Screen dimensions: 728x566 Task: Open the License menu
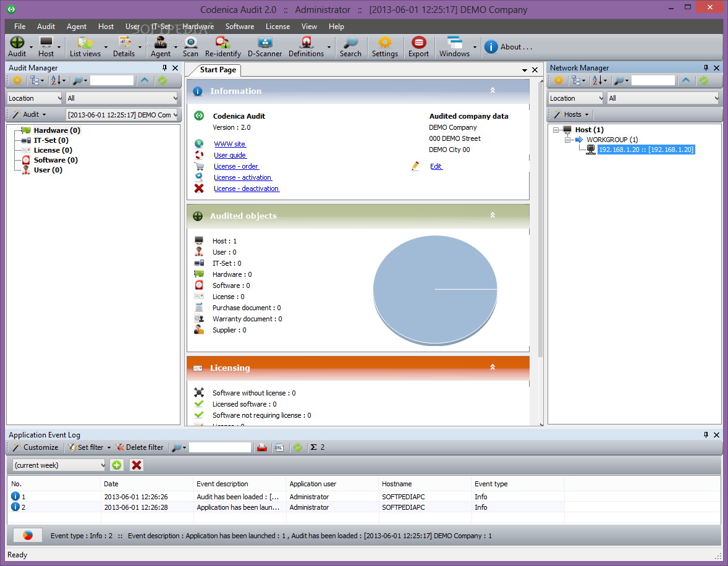click(277, 27)
